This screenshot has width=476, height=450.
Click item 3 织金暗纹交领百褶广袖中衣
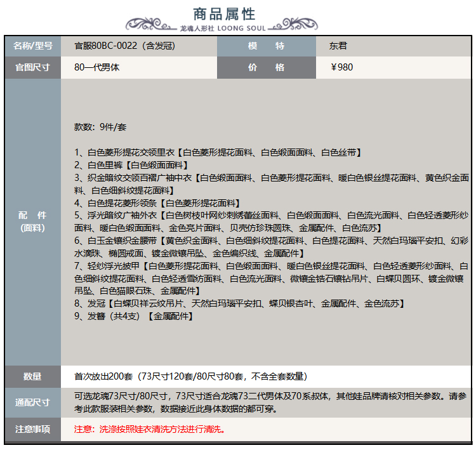click(272, 184)
